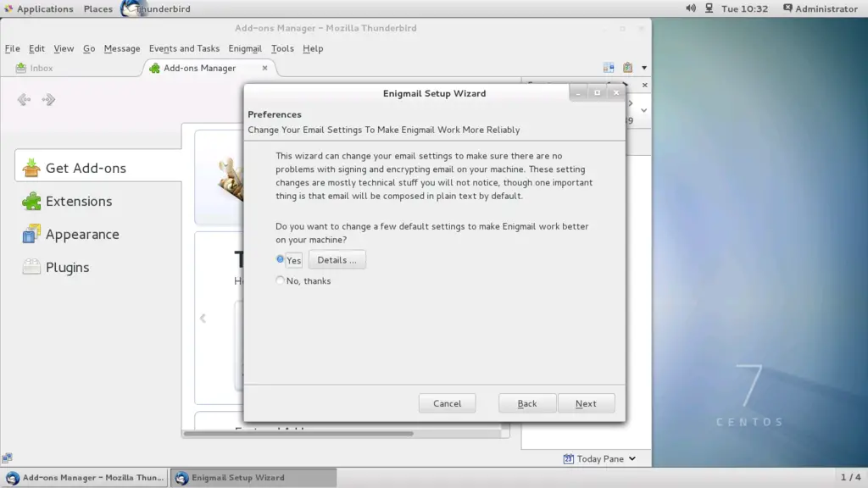Click the Today Pane calendar icon
Viewport: 868px width, 488px height.
(568, 458)
